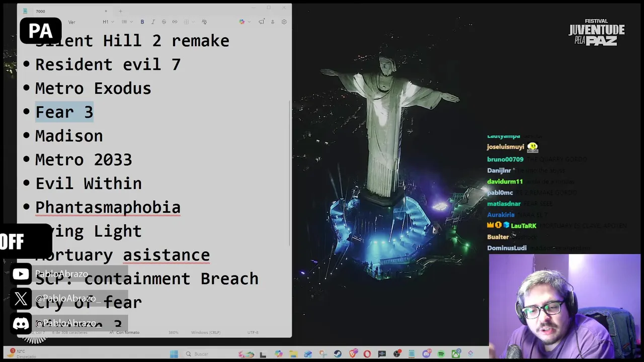Click chat username joseluismuyi
Screen dimensions: 644x362
pos(506,147)
